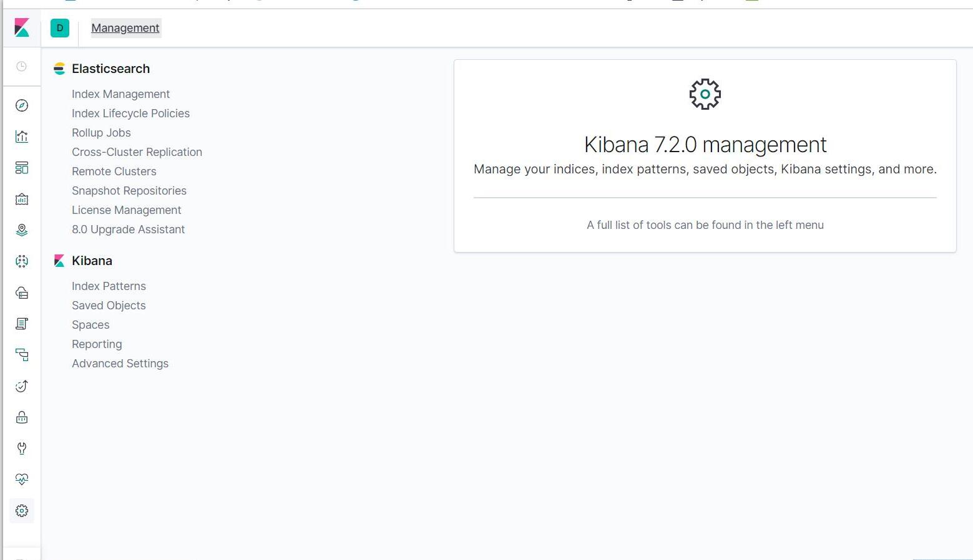Click 'Manage your indices' description text
The width and height of the screenshot is (973, 560).
click(x=705, y=169)
